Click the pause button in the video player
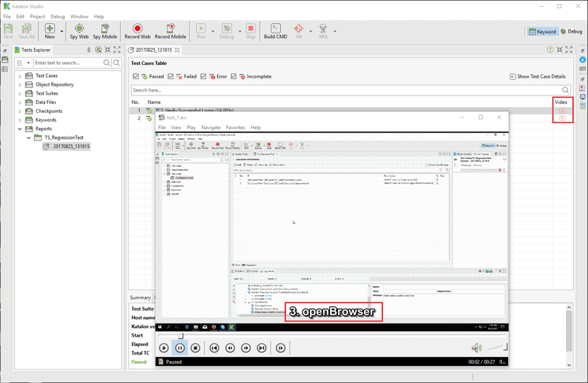Image resolution: width=588 pixels, height=383 pixels. coord(180,347)
